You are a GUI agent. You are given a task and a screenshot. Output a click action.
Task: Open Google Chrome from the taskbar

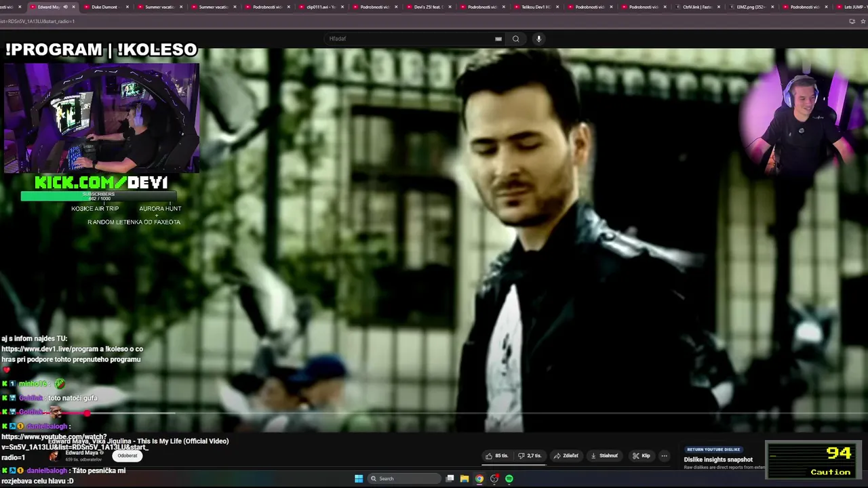(x=479, y=479)
